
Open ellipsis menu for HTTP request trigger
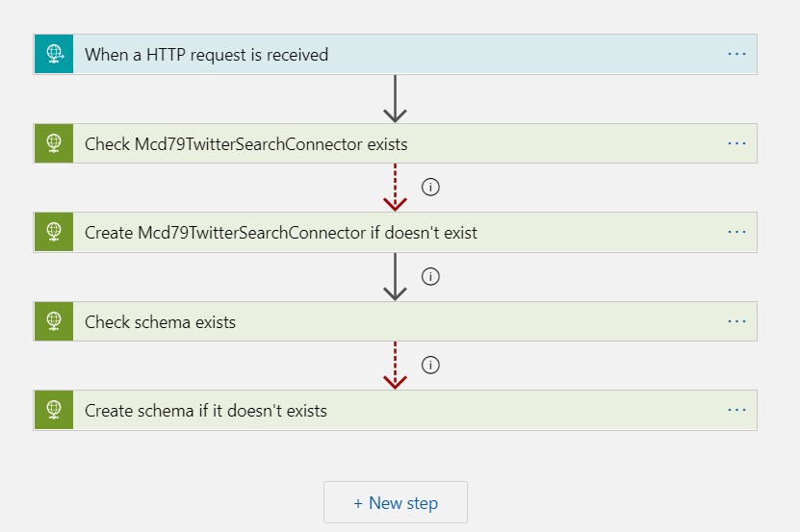tap(736, 54)
